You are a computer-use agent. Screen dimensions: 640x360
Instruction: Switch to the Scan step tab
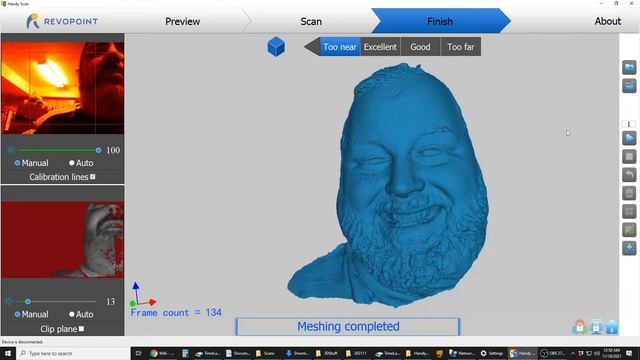click(x=311, y=21)
